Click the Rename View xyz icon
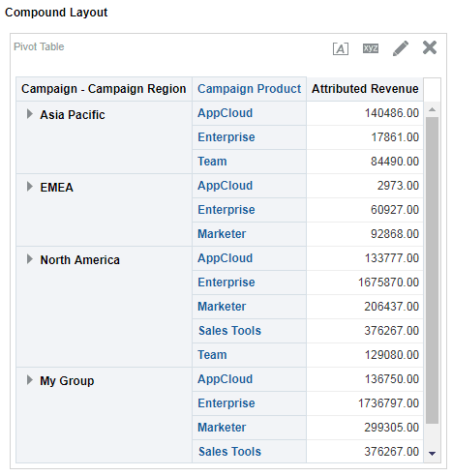This screenshot has height=476, width=452. click(371, 48)
